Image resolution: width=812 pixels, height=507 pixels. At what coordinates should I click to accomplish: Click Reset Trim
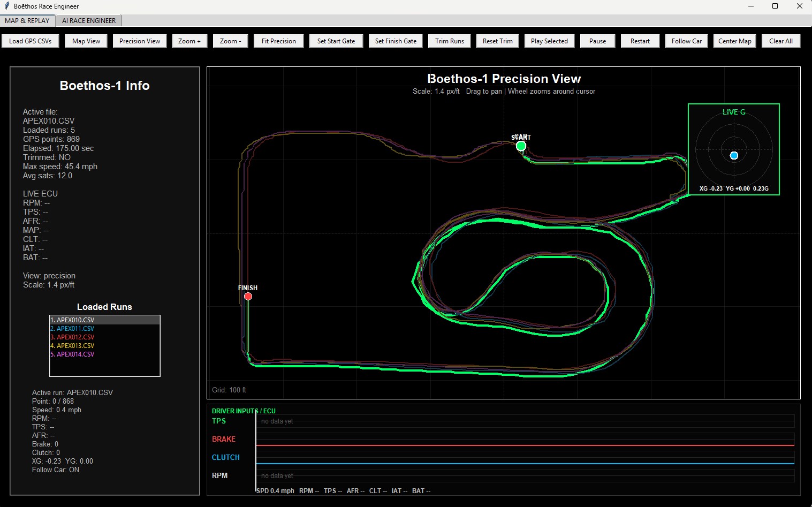coord(498,41)
